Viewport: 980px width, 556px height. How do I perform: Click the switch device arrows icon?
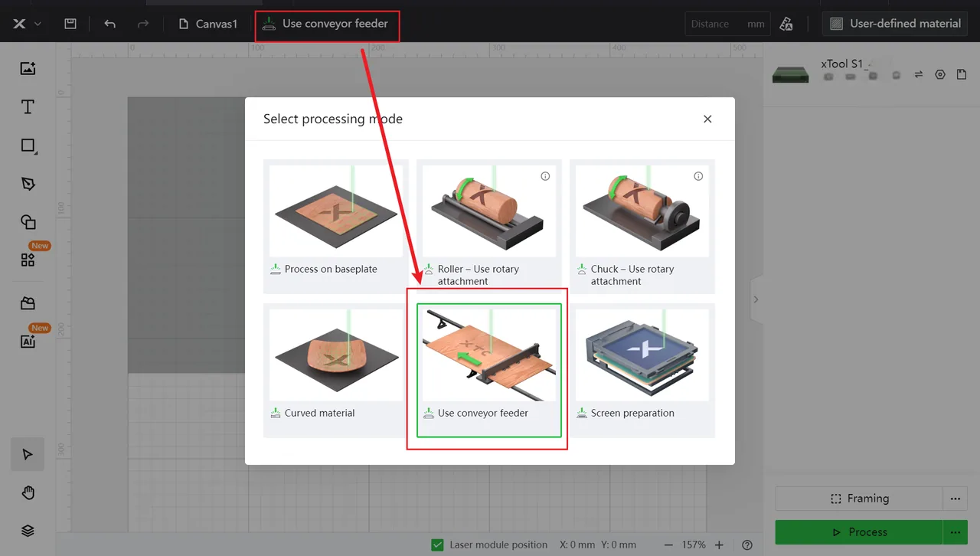[x=918, y=75]
